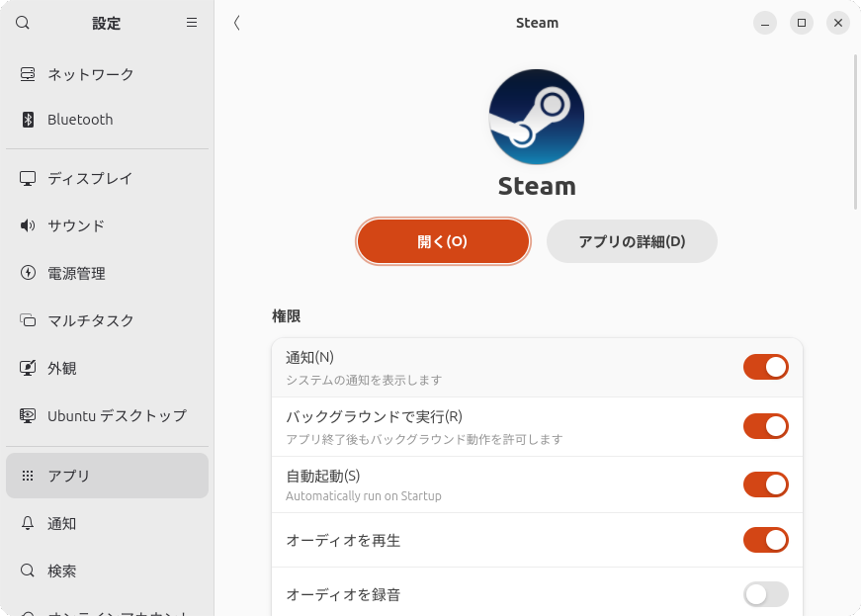Viewport: 861px width, 616px height.
Task: Click the notification bell icon
Action: pos(28,523)
